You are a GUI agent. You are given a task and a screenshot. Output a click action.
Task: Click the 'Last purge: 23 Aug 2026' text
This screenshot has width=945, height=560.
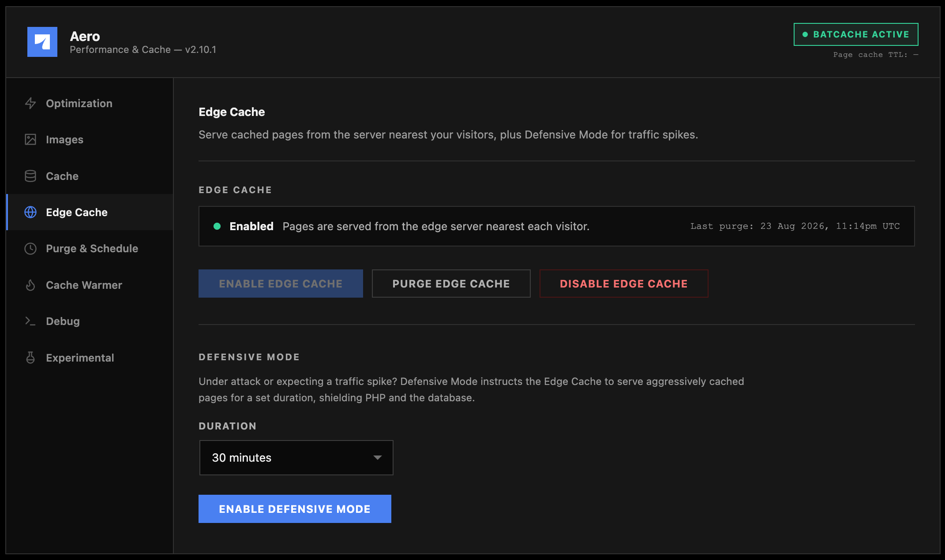coord(795,226)
